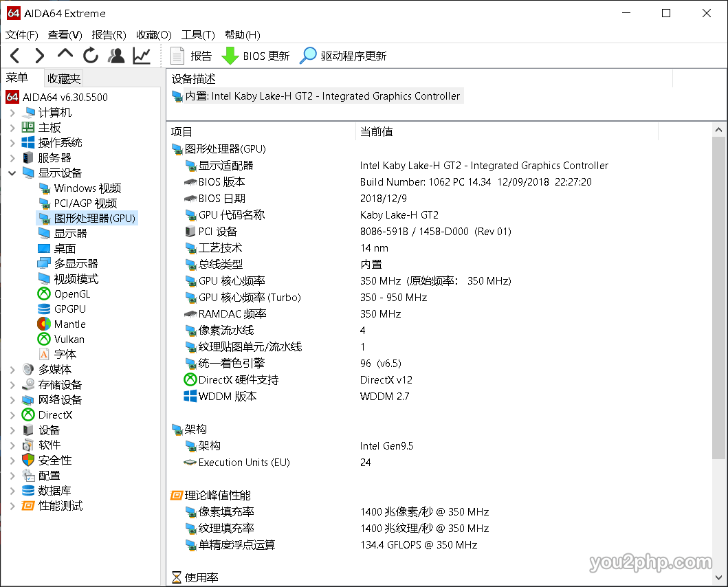728x587 pixels.
Task: Open the 视频模式 icon in tree
Action: (x=44, y=278)
